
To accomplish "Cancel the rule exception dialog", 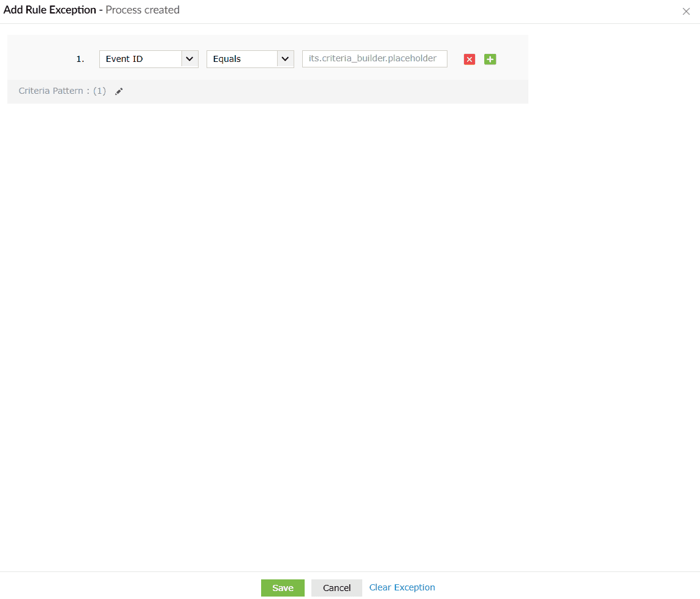I will point(337,588).
